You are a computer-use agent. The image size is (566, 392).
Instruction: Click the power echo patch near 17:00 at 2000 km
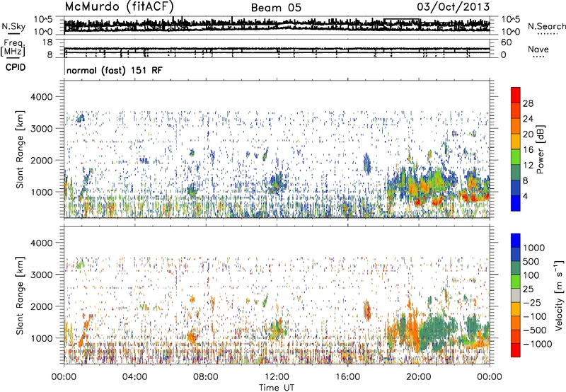366,164
